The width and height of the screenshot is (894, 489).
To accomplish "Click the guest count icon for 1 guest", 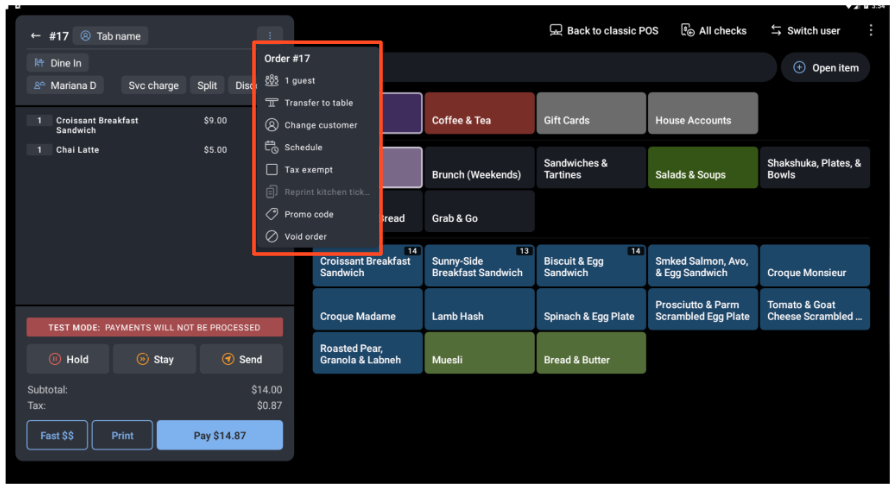I will point(271,81).
